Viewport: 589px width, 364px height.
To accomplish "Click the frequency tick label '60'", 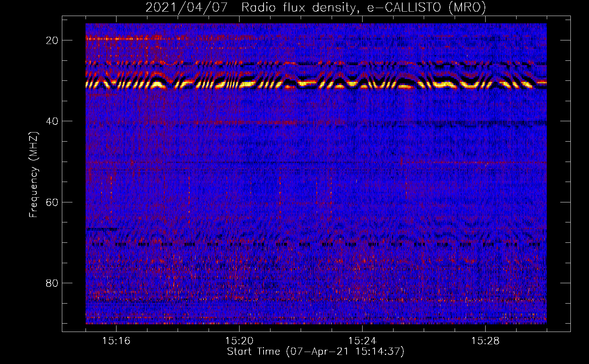I will [x=52, y=202].
